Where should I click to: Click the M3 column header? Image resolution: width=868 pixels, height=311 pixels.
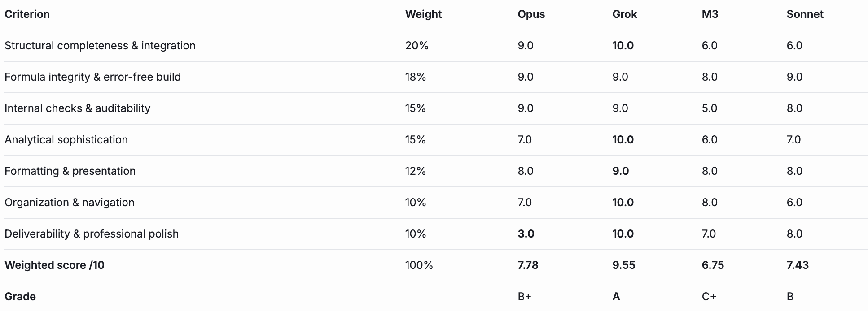coord(710,14)
